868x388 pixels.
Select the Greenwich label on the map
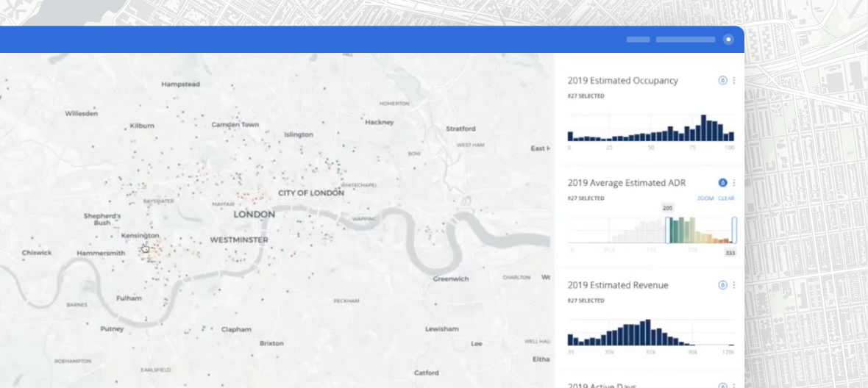(451, 279)
